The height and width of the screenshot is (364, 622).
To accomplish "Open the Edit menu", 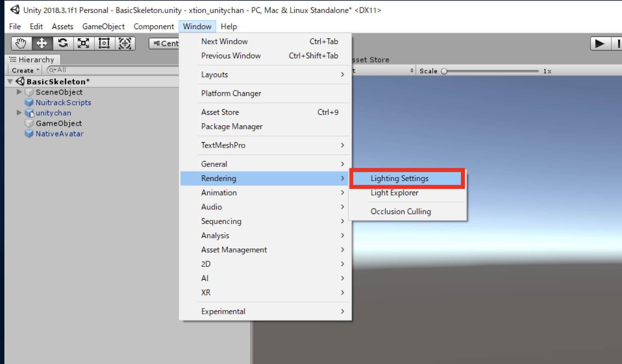I will pyautogui.click(x=36, y=27).
